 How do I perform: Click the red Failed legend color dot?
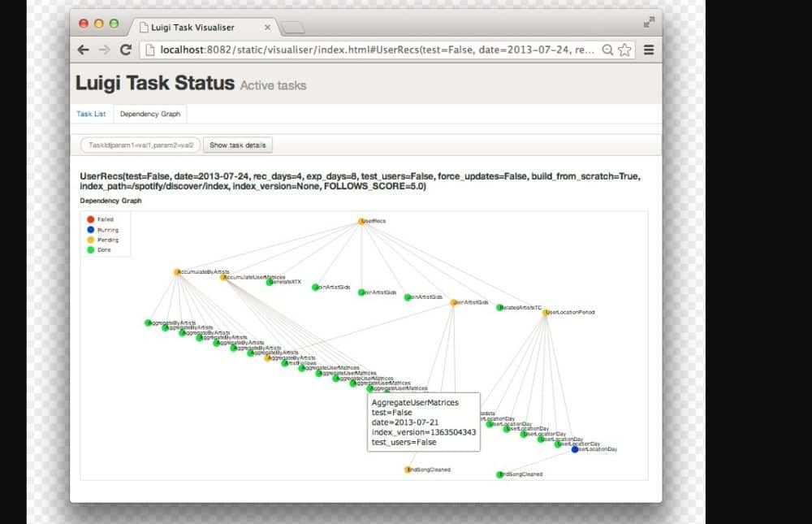(90, 219)
